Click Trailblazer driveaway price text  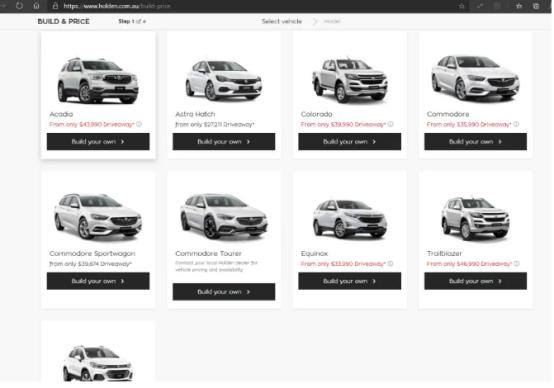469,264
